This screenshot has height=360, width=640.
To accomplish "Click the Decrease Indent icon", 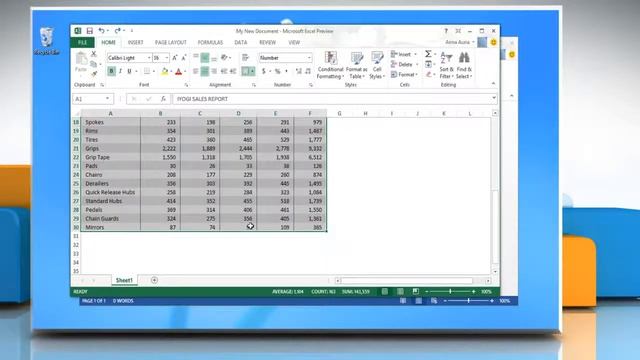I will tap(224, 71).
